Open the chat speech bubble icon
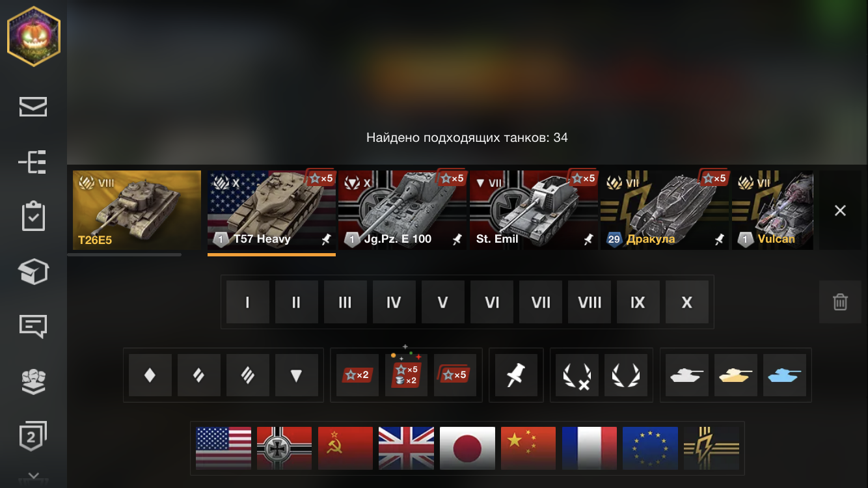 33,326
